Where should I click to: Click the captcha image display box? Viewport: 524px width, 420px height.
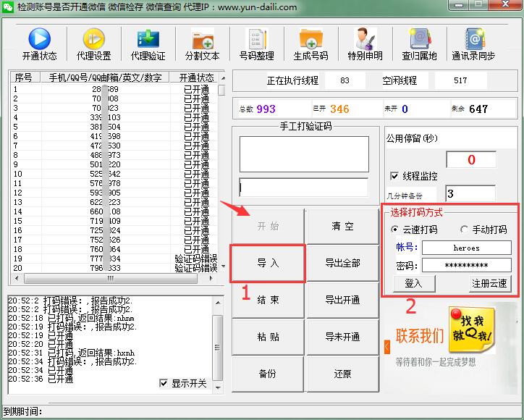coord(304,154)
